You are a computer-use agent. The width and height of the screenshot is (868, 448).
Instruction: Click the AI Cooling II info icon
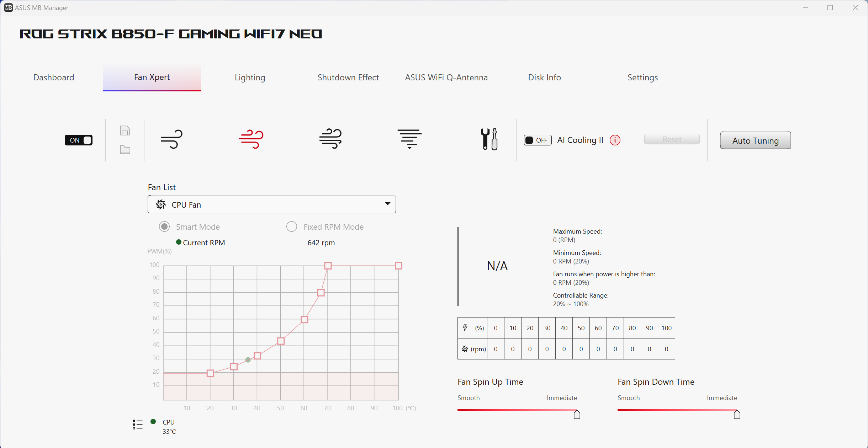(615, 140)
